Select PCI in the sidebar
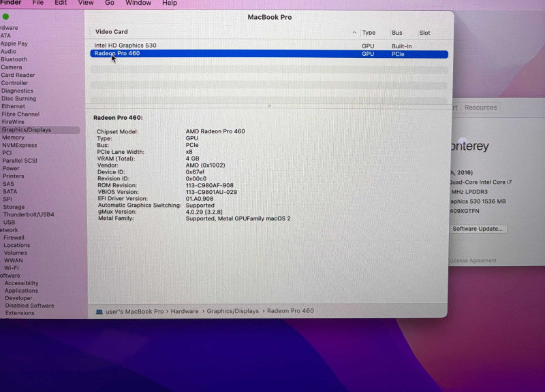The image size is (545, 392). pyautogui.click(x=7, y=152)
